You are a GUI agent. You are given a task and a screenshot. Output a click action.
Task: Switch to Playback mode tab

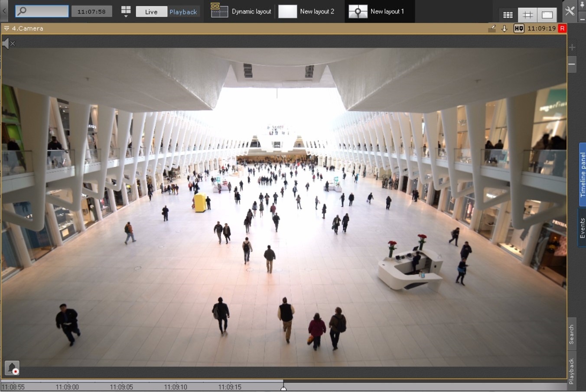point(183,12)
